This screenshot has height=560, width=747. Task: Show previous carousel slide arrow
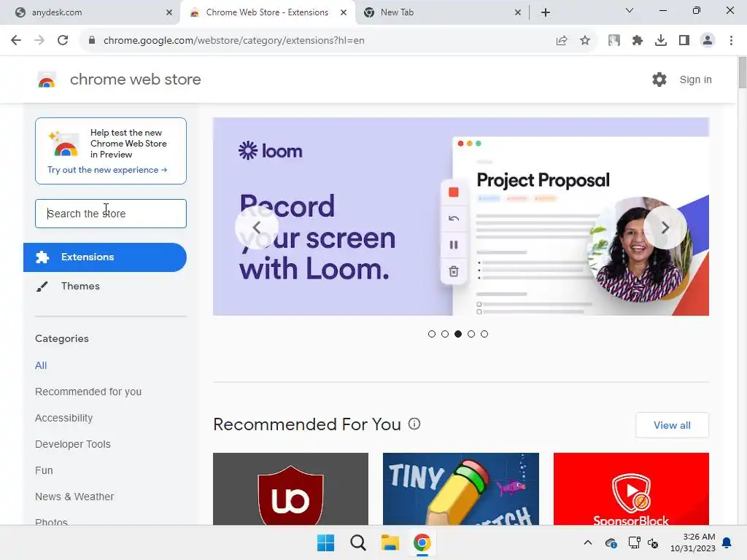click(x=256, y=227)
